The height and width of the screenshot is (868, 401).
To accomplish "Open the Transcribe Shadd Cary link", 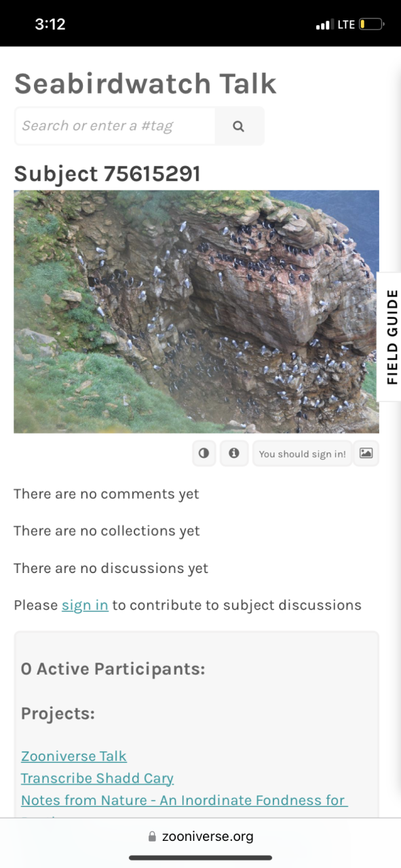I will (x=97, y=778).
